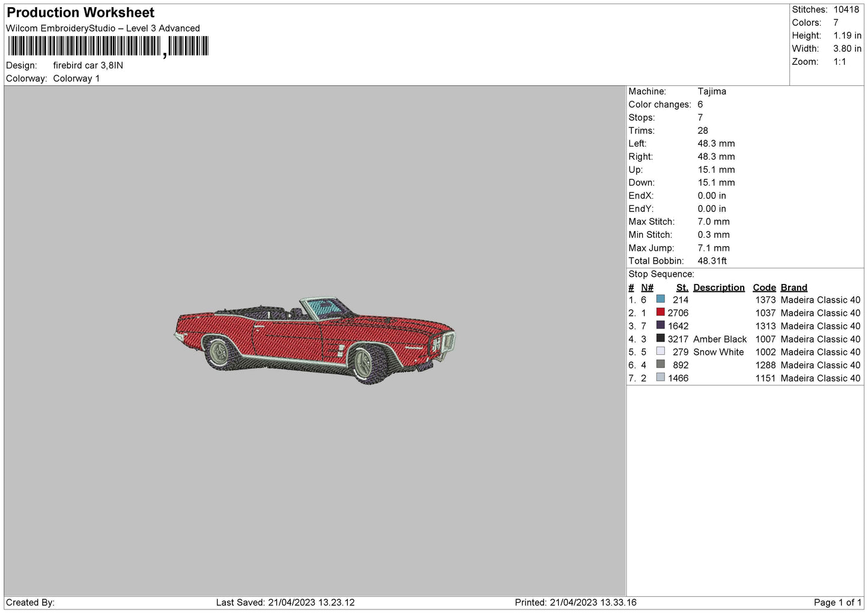
Task: Click thread code '1373' in stop 1
Action: 765,300
